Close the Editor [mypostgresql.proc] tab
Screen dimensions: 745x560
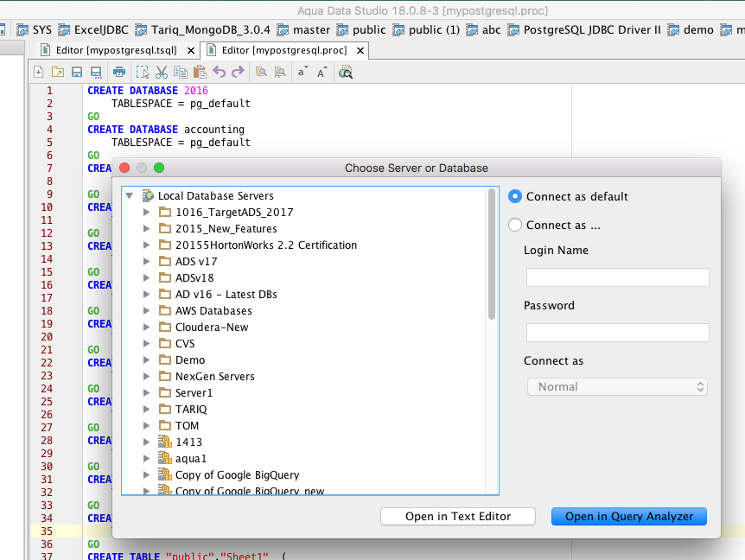360,50
